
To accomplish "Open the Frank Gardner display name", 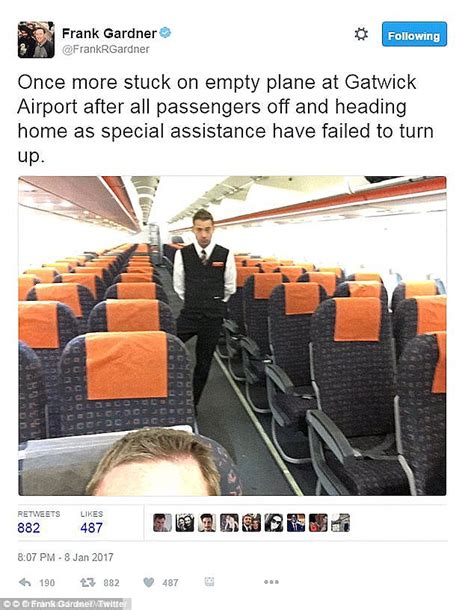I will 109,33.
